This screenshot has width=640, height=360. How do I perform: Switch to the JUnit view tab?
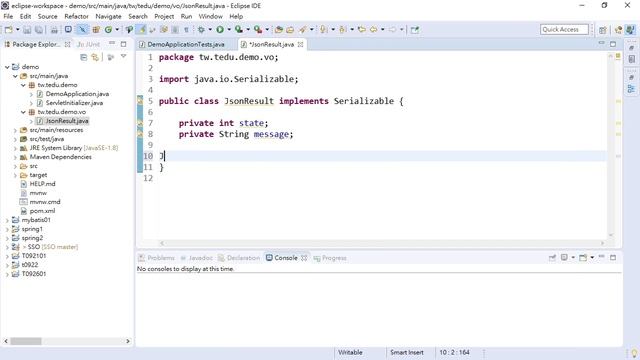pos(88,44)
